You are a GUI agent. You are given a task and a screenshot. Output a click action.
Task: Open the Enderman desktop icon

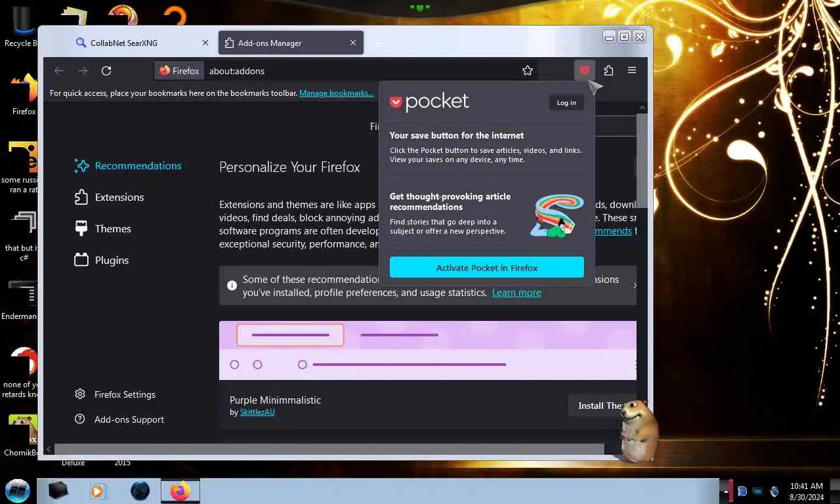(x=21, y=300)
